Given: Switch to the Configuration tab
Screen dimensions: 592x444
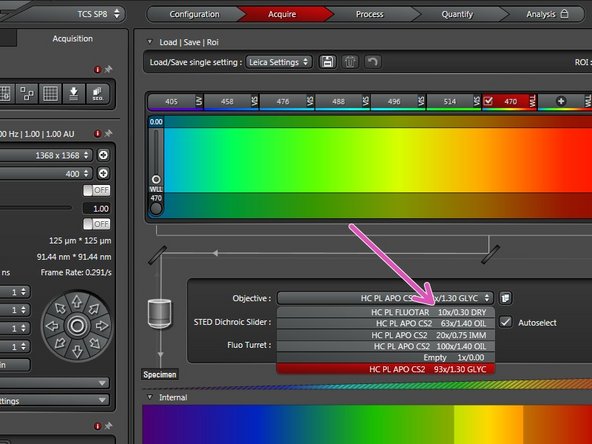Looking at the screenshot, I should click(194, 14).
